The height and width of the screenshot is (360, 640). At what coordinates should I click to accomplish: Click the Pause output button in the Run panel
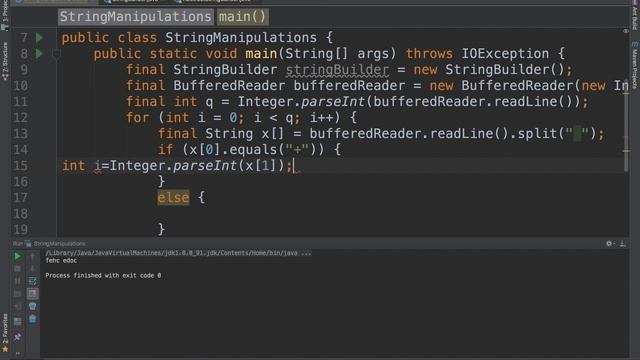18,281
